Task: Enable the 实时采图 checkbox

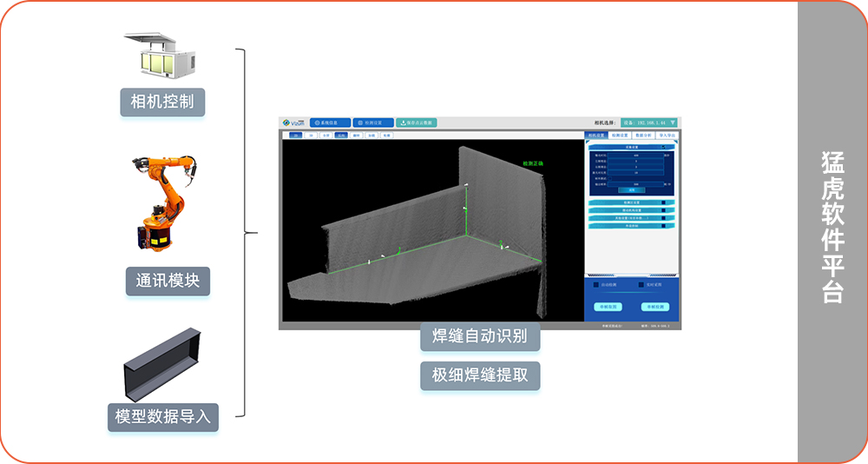Action: coord(641,285)
